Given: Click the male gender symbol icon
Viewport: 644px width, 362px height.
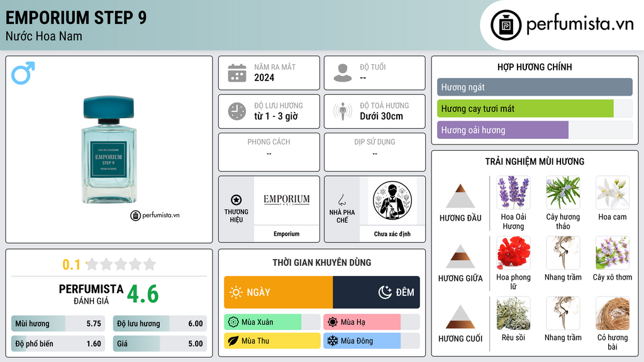Looking at the screenshot, I should coord(23,73).
